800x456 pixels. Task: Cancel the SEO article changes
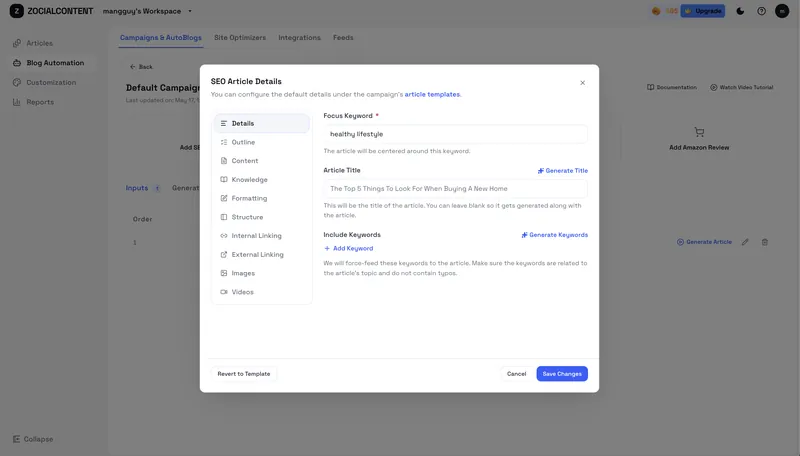click(516, 374)
